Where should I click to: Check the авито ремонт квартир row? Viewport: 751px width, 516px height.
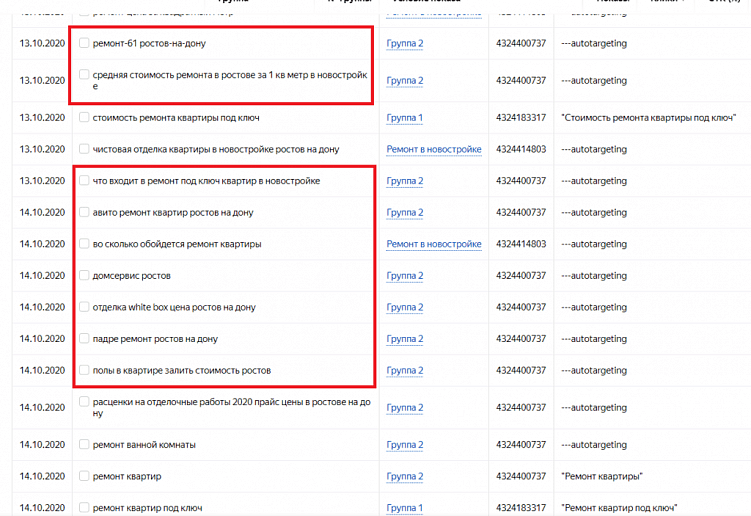[x=84, y=212]
